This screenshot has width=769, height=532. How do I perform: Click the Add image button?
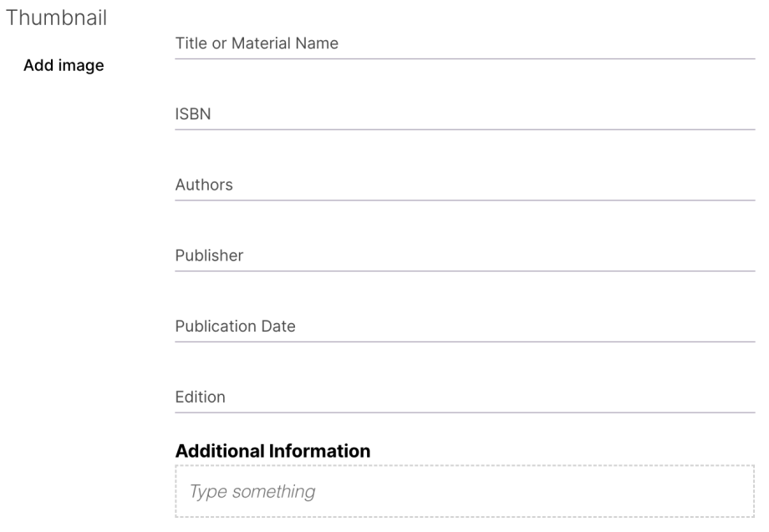[x=64, y=65]
